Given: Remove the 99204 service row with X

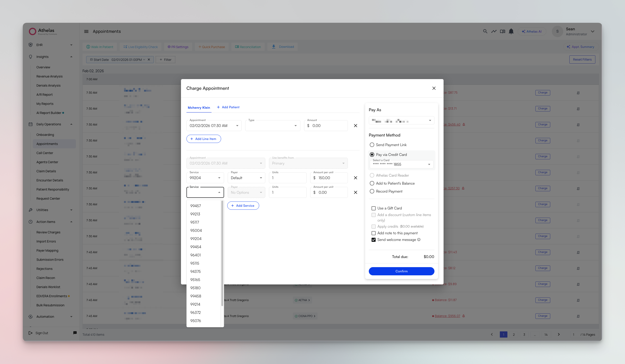Looking at the screenshot, I should tap(355, 178).
